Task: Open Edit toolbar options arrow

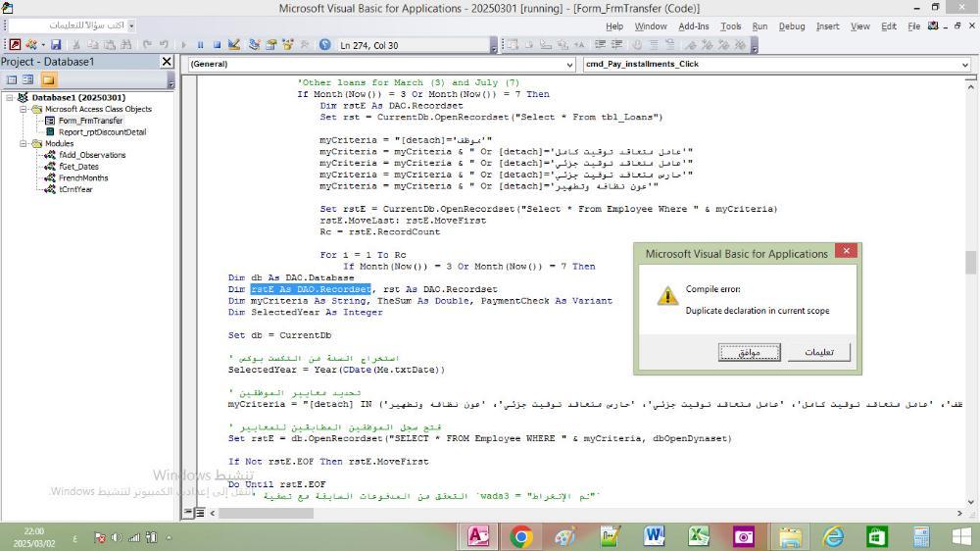Action: (755, 46)
